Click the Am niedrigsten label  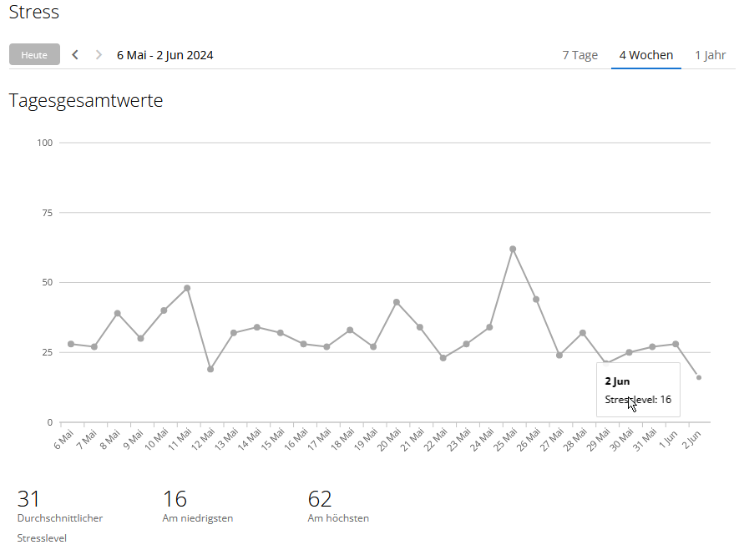tap(197, 518)
